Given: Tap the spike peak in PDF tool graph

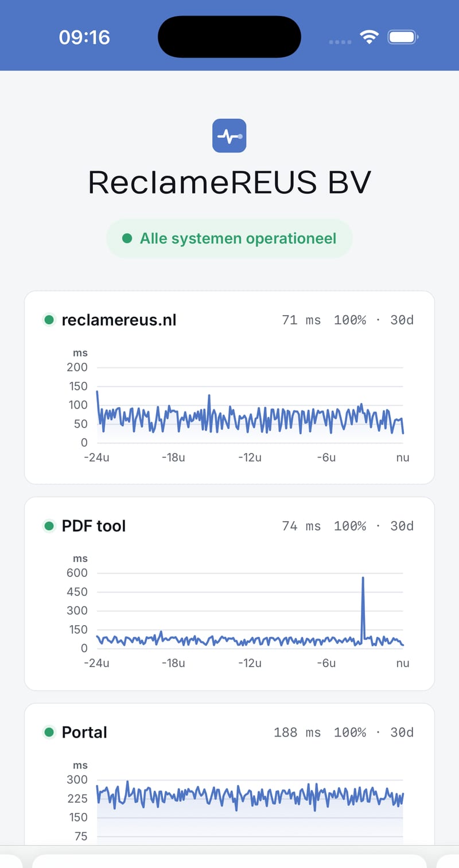Looking at the screenshot, I should point(363,578).
